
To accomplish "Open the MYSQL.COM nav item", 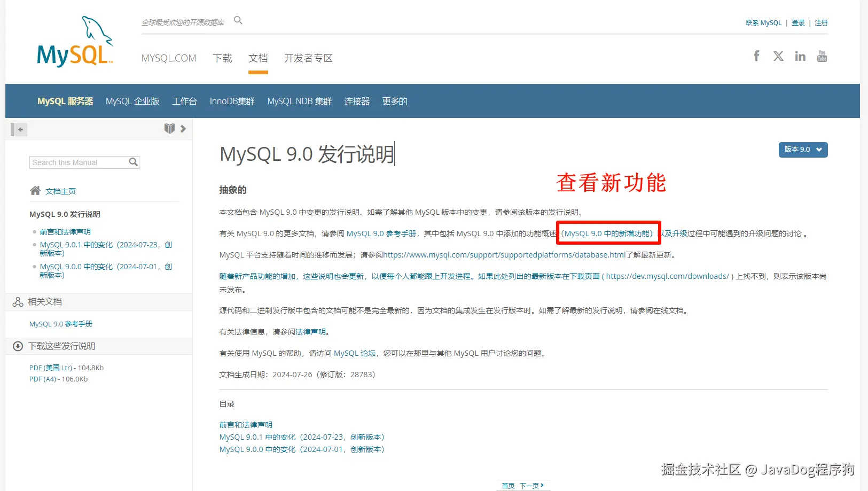I will pyautogui.click(x=169, y=58).
